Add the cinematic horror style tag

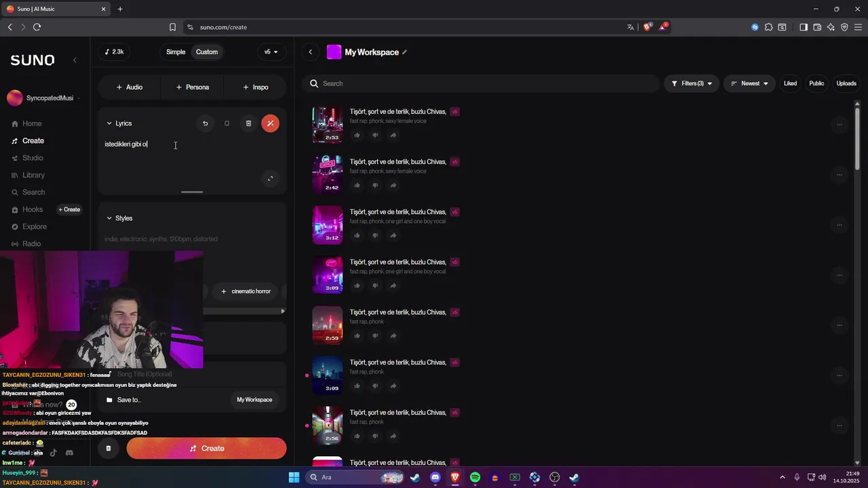point(246,291)
